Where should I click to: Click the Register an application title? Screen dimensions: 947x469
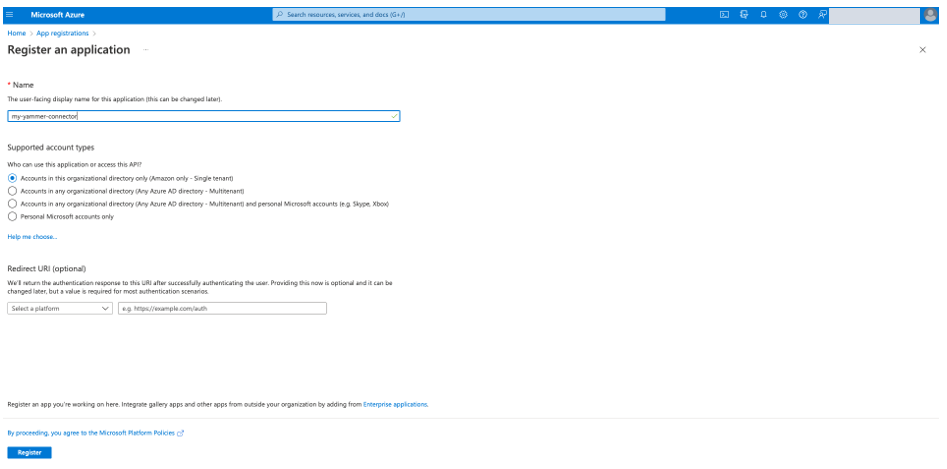coord(69,50)
